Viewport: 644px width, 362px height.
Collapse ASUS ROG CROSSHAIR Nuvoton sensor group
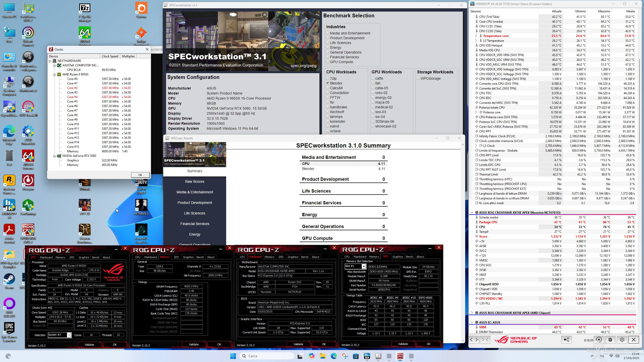(472, 212)
